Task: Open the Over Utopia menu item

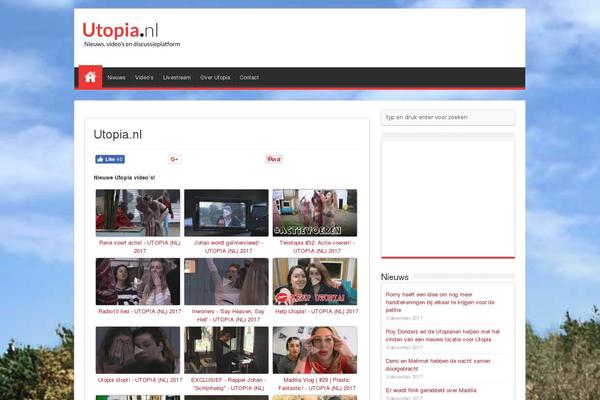Action: 215,77
